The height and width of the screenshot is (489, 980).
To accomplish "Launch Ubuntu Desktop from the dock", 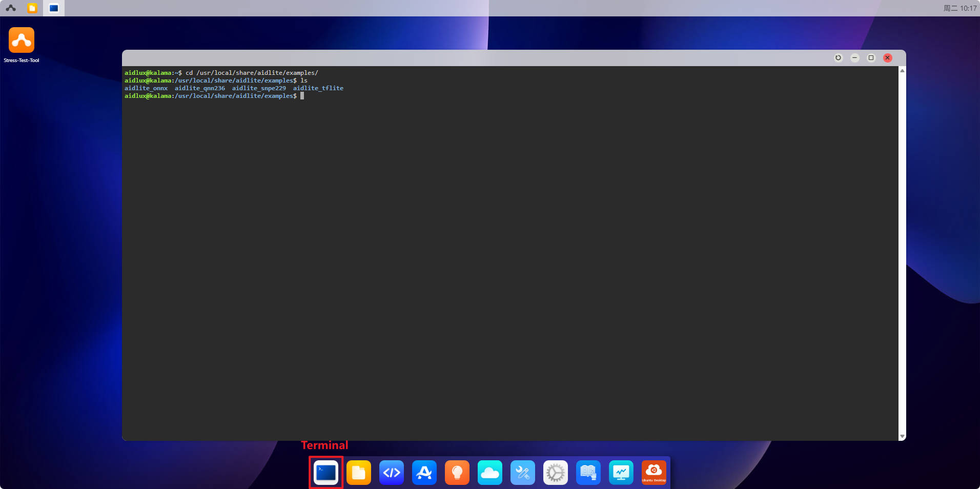I will tap(654, 472).
